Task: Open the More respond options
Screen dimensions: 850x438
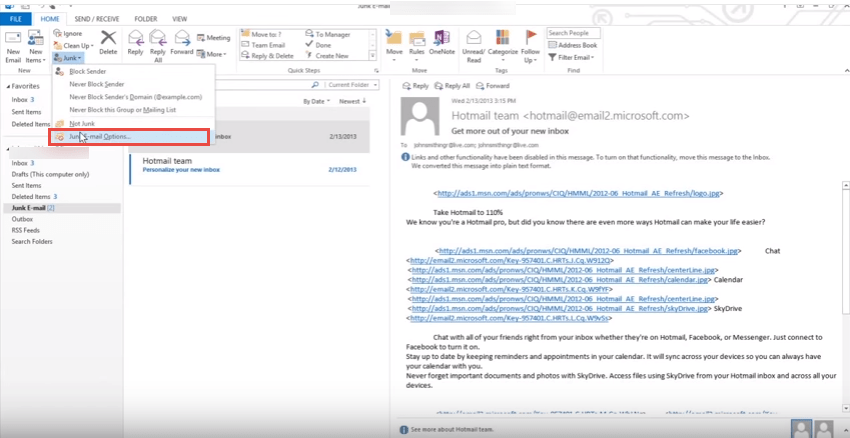Action: pyautogui.click(x=211, y=54)
